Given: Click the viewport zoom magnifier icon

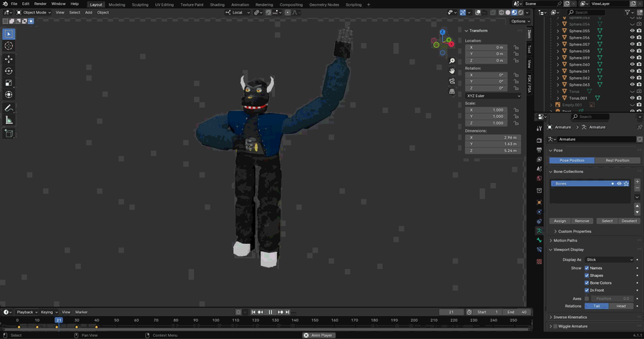Looking at the screenshot, I should click(x=452, y=61).
